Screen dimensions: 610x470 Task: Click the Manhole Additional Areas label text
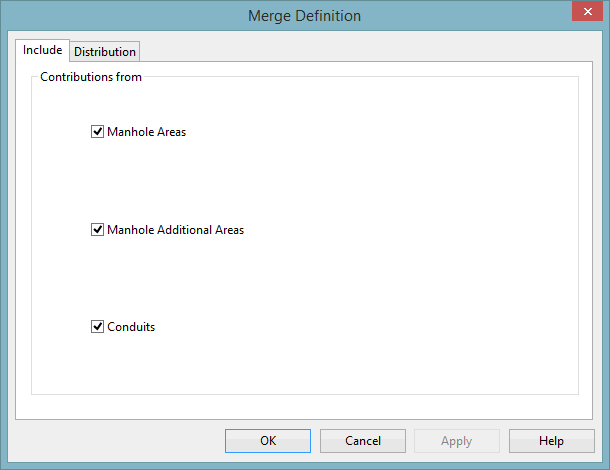175,230
